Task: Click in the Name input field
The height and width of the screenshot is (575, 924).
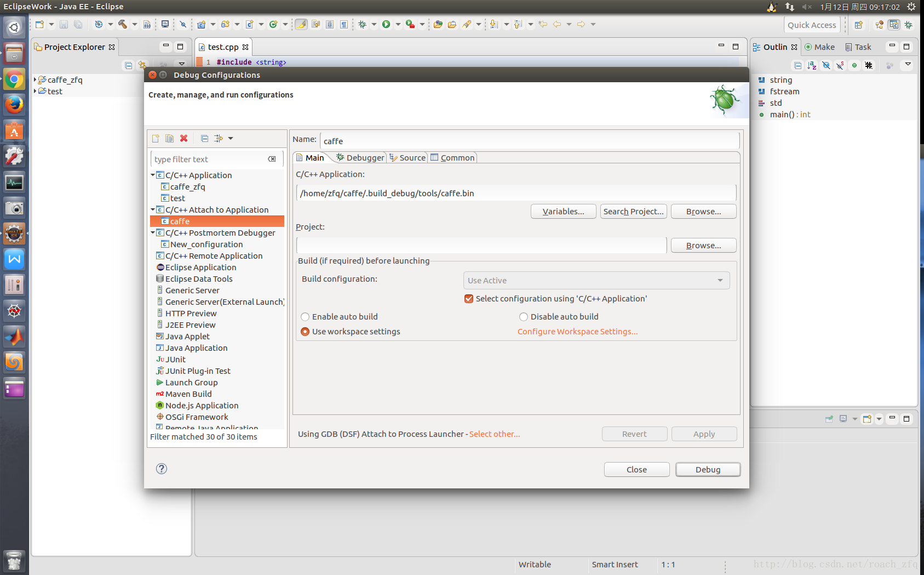Action: (529, 141)
